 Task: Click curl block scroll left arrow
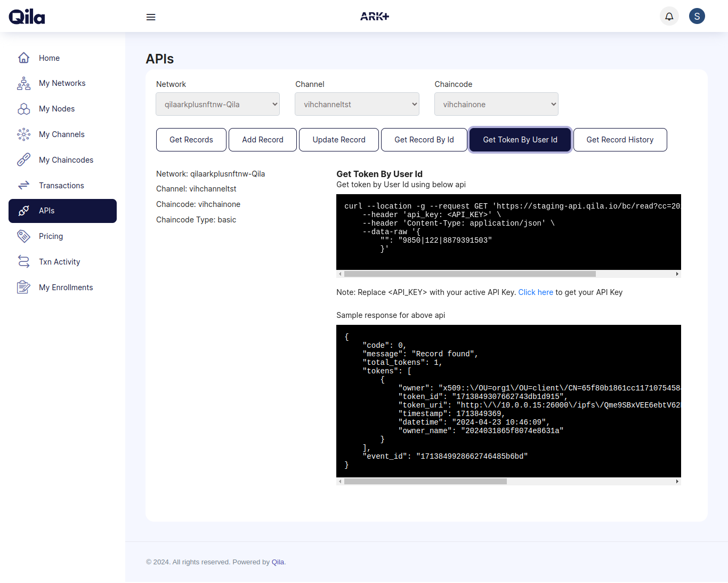pos(340,274)
